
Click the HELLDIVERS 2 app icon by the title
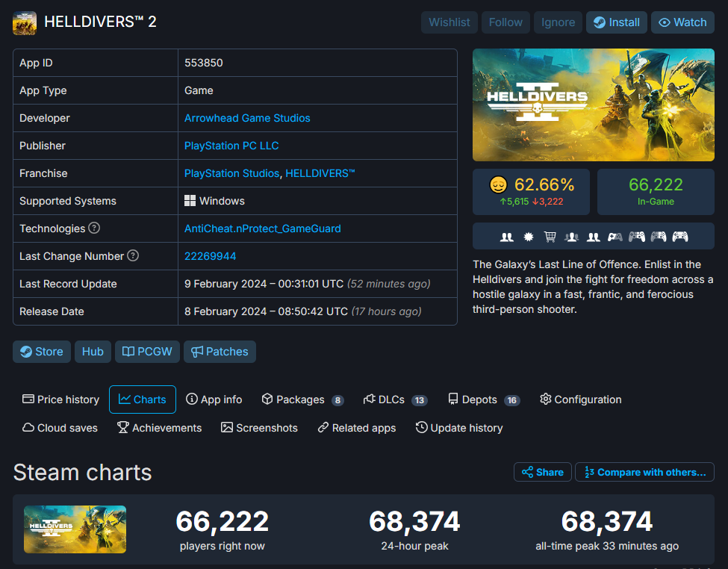[25, 22]
